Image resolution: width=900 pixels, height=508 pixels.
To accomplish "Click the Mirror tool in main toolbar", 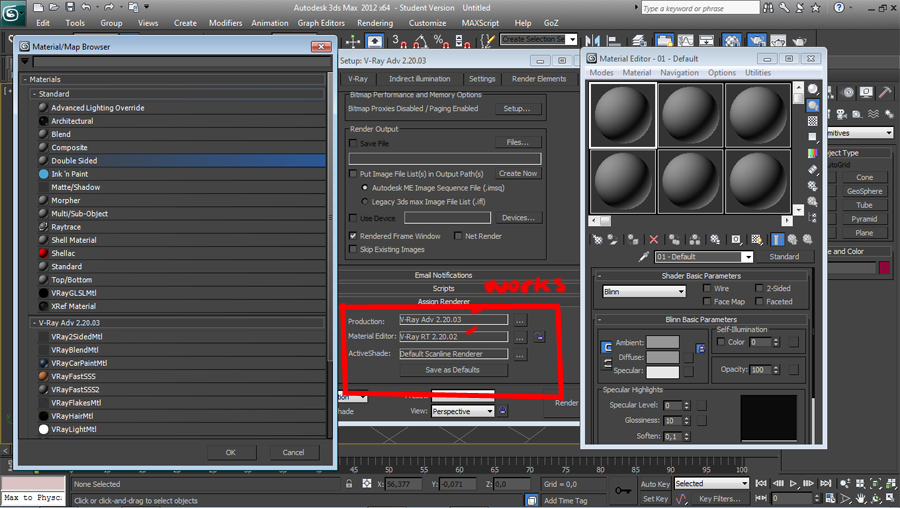I will (x=592, y=41).
